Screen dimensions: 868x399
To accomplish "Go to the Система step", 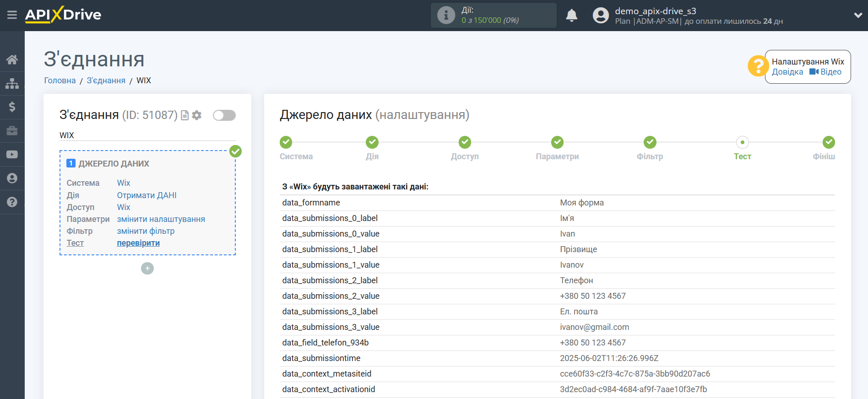I will [x=286, y=142].
